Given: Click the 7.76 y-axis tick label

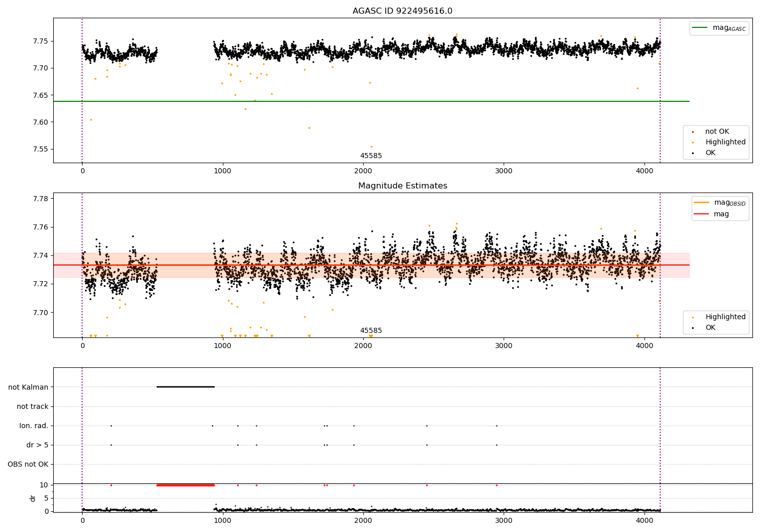Looking at the screenshot, I should coord(41,227).
